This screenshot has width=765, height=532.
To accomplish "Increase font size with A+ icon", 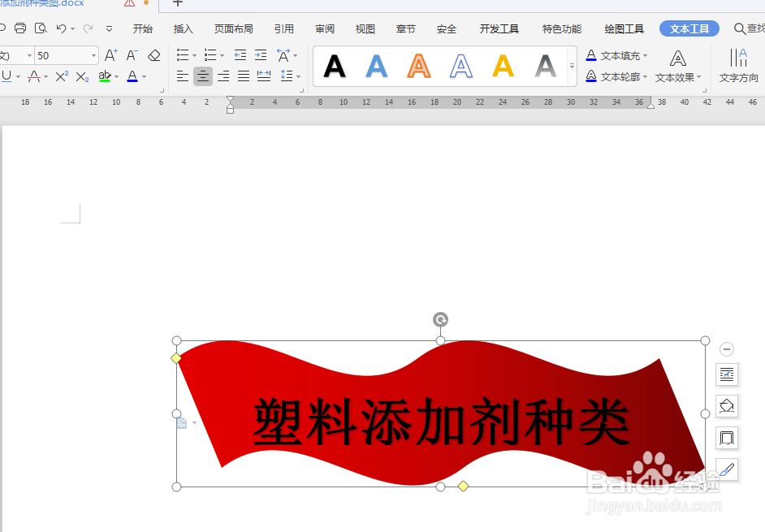I will click(110, 55).
